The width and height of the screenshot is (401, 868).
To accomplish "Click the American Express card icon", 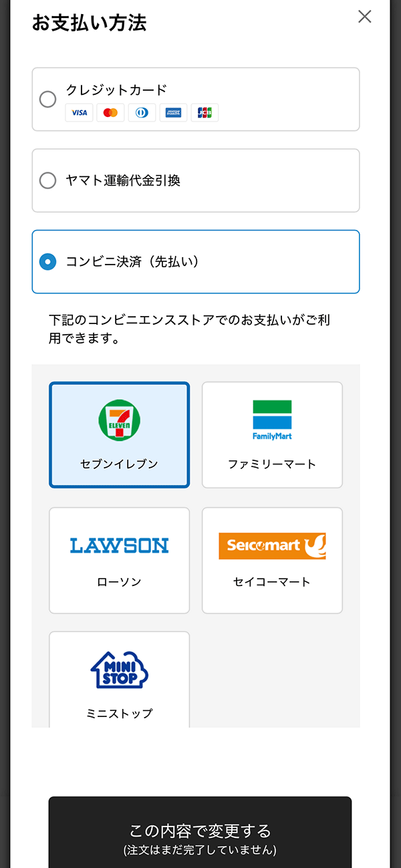I will click(x=173, y=113).
